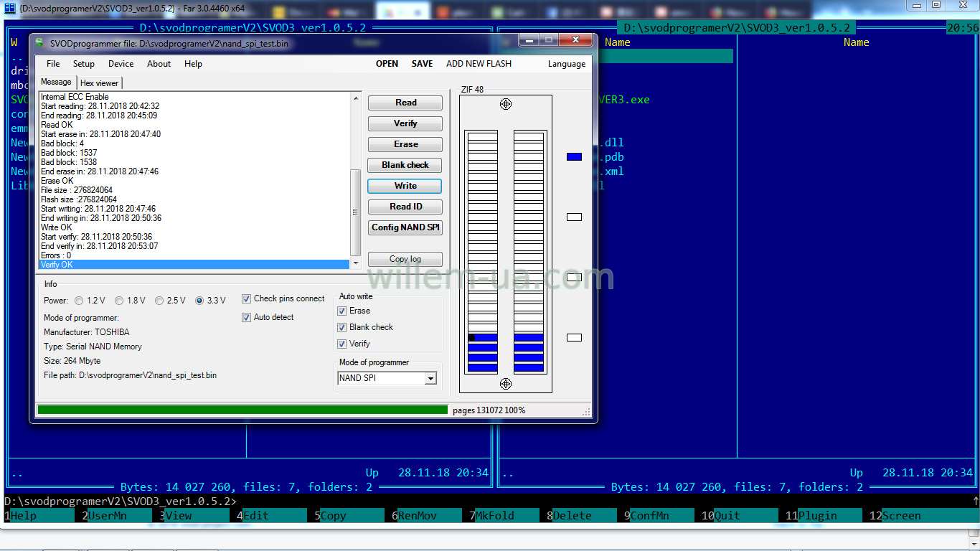Click the Far manager title bar icon
980x551 pixels.
[x=10, y=7]
